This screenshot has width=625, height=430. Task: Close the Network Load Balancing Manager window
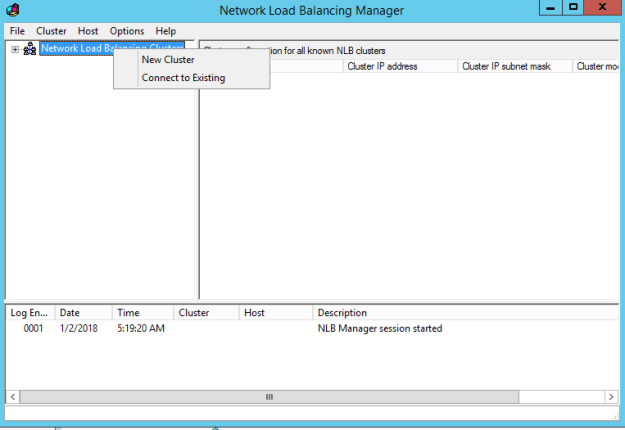[603, 8]
